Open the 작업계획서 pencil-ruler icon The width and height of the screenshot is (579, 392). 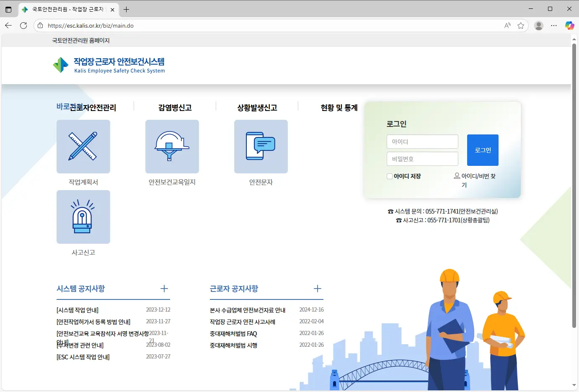[x=83, y=147]
